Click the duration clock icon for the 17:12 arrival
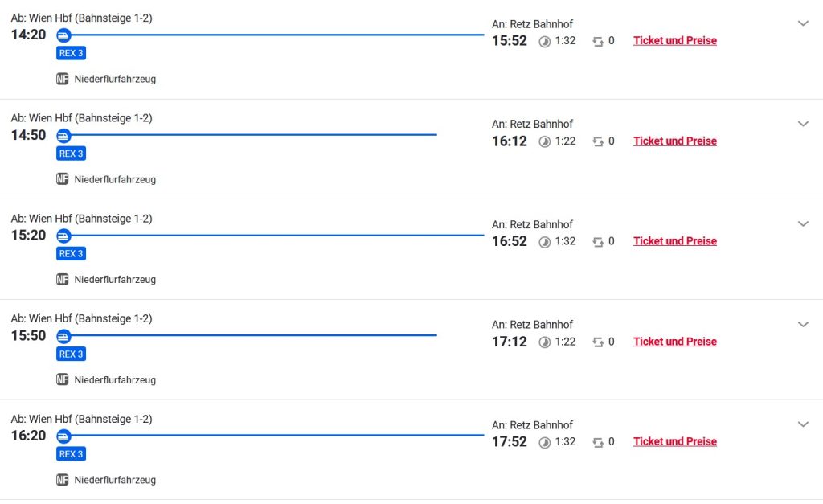This screenshot has height=504, width=823. (x=544, y=342)
